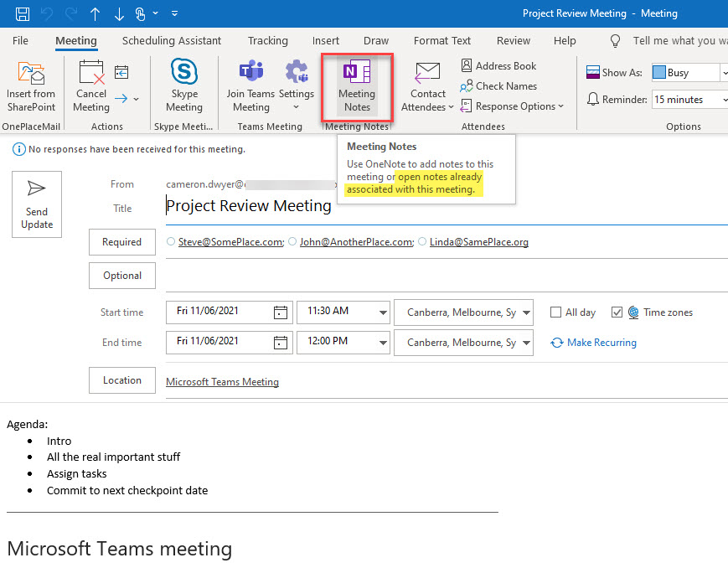This screenshot has width=728, height=568.
Task: Enable the All day checkbox
Action: (555, 312)
